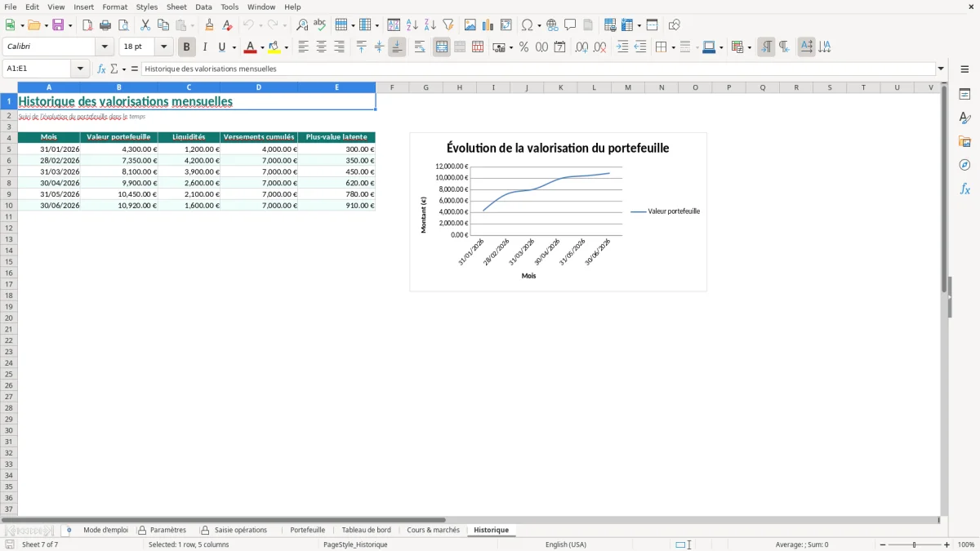Open the Format menu

(x=115, y=7)
